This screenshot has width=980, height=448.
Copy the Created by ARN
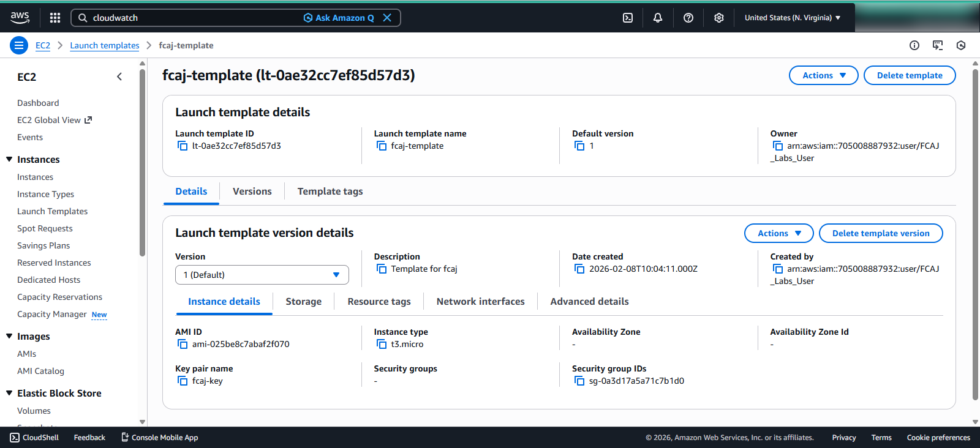(x=778, y=269)
